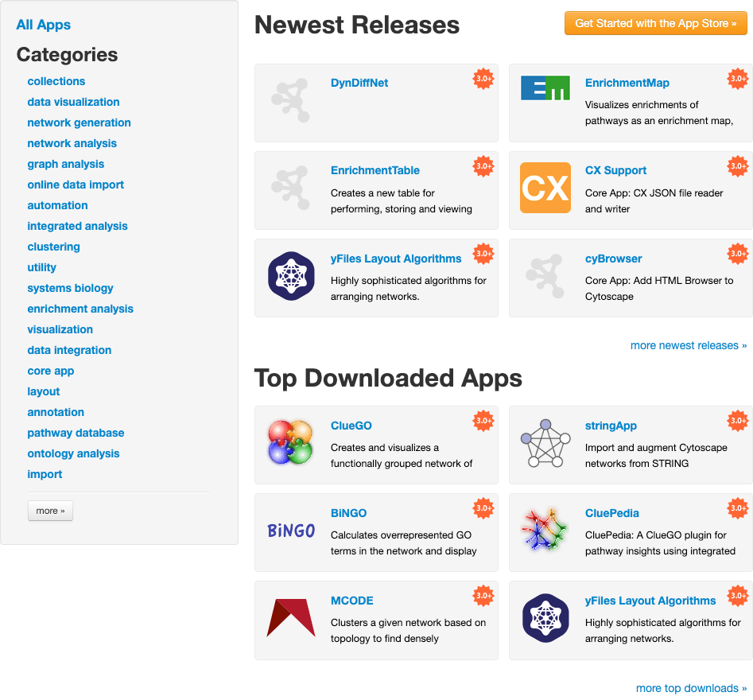Open the cyBrowser app title link

(x=613, y=259)
